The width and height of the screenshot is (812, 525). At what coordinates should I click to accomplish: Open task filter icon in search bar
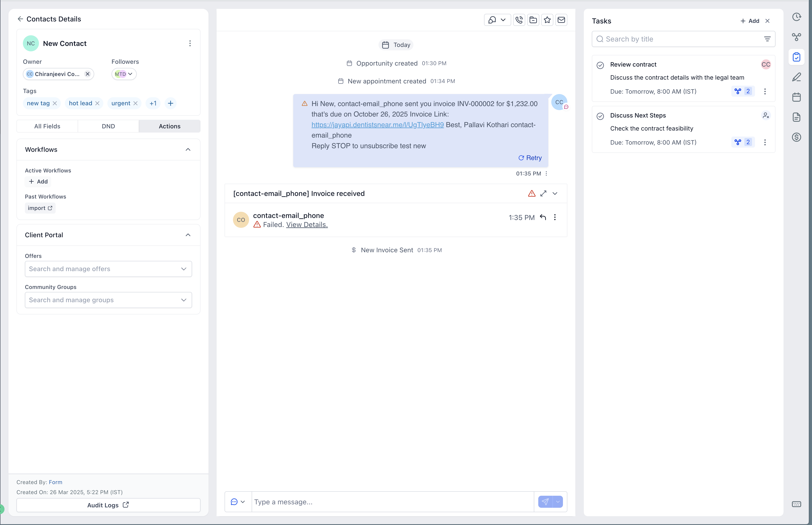pyautogui.click(x=767, y=39)
